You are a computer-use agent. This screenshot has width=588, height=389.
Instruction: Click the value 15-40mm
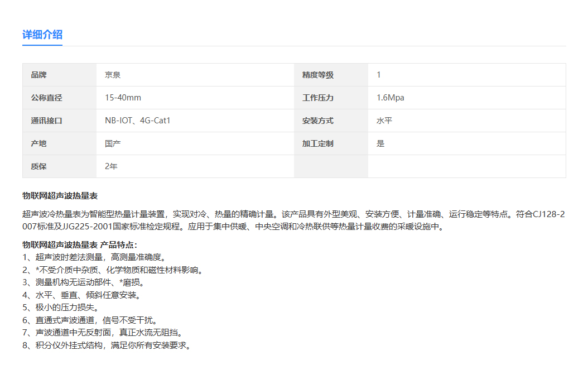[x=123, y=98]
